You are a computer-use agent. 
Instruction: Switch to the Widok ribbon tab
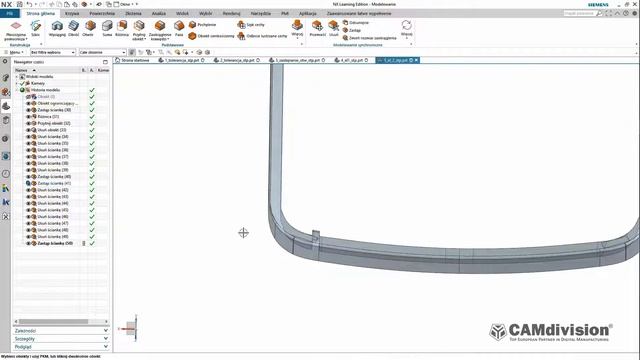tap(182, 13)
